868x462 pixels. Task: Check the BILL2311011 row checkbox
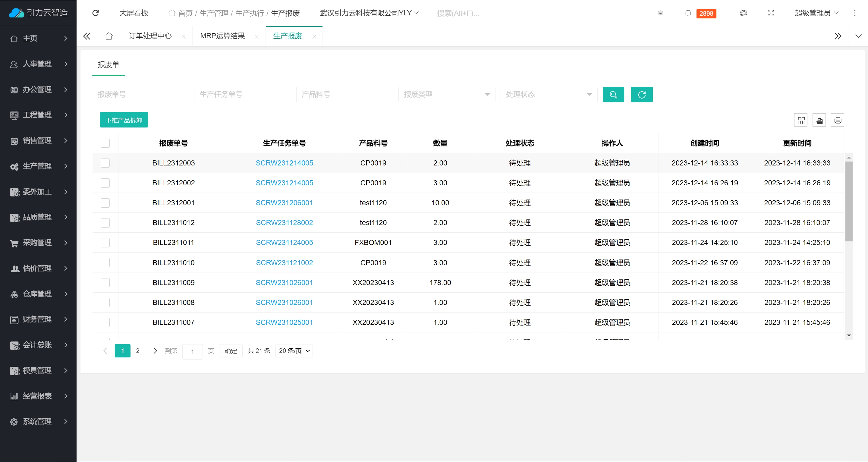click(x=105, y=243)
